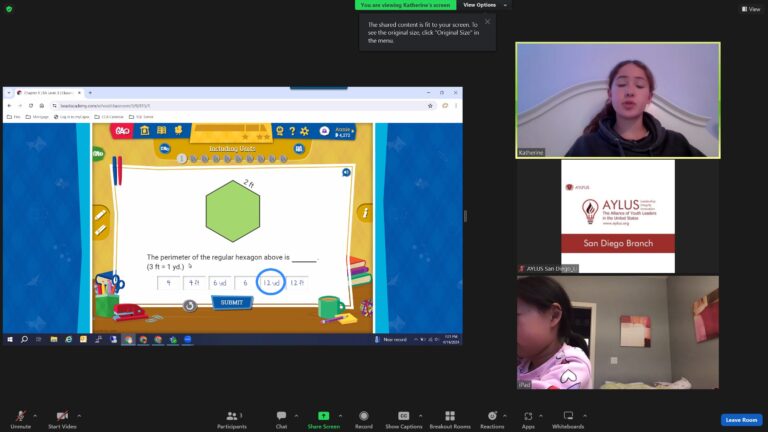Expand caret next to Apps
This screenshot has height=432, width=768.
pos(541,416)
